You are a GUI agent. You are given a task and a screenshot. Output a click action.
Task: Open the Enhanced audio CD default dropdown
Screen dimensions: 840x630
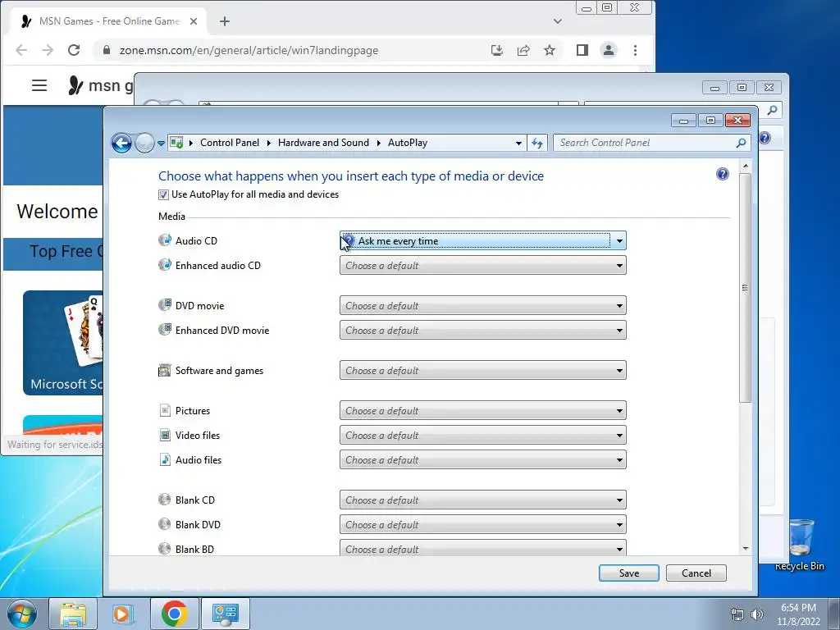point(482,265)
